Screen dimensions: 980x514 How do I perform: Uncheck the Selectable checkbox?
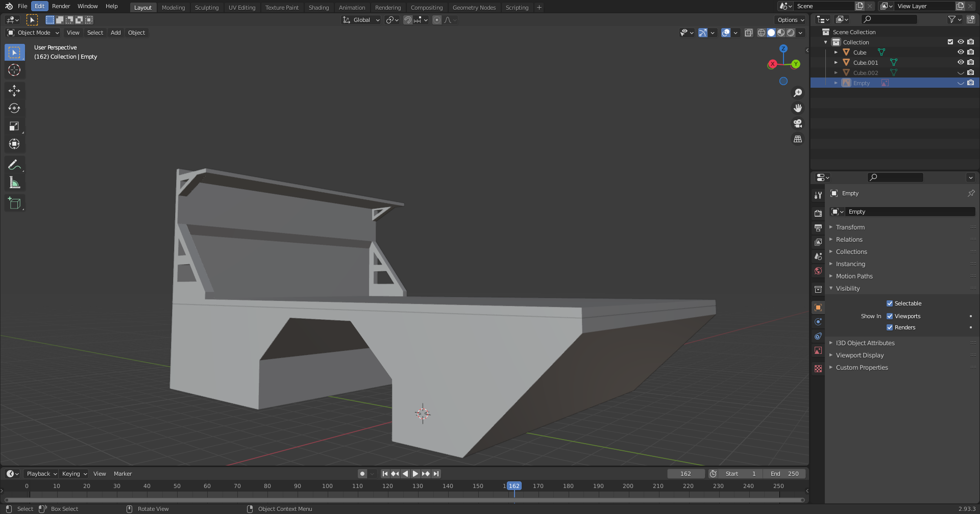point(890,303)
